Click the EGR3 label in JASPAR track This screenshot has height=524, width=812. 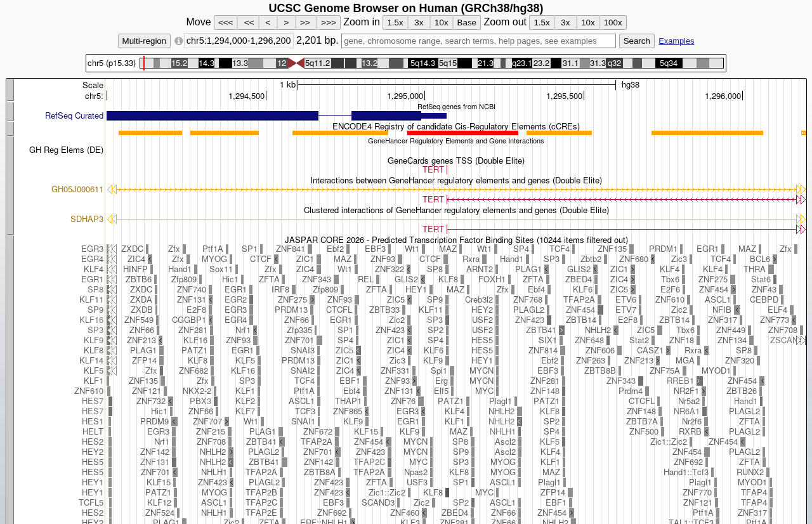tap(92, 249)
